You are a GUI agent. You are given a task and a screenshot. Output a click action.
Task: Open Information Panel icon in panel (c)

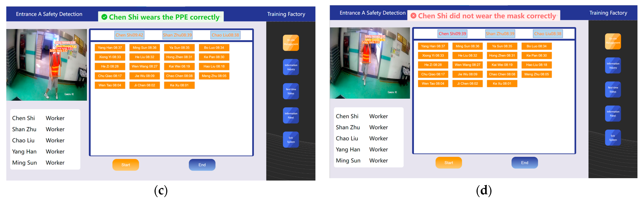point(291,116)
